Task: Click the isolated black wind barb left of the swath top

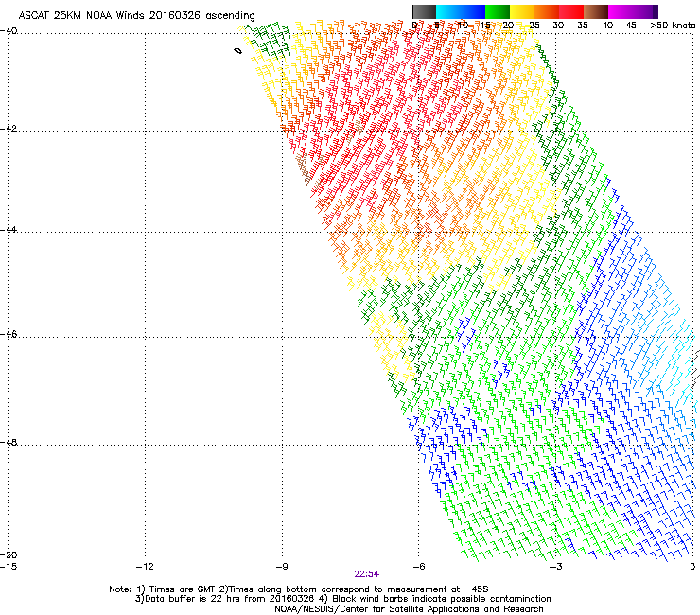Action: 238,51
